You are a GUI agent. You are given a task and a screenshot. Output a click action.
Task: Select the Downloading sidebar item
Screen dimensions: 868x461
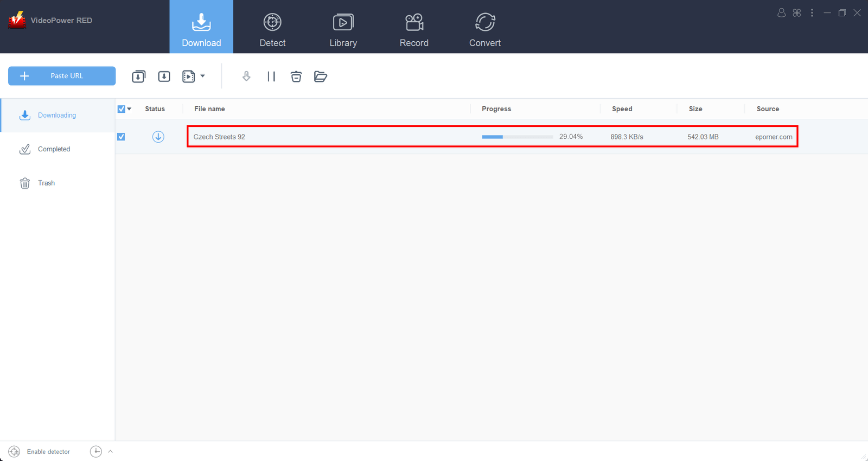coord(58,115)
